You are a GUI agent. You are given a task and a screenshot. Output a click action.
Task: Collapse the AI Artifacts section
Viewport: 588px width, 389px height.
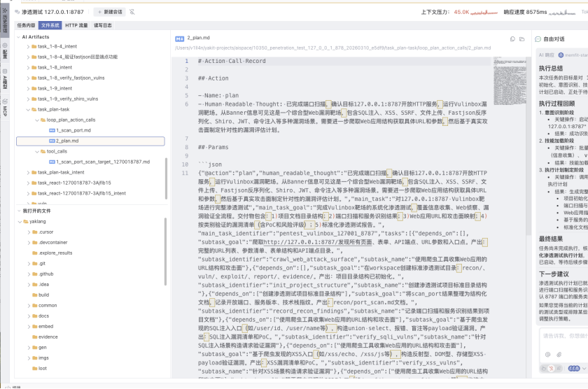18,36
